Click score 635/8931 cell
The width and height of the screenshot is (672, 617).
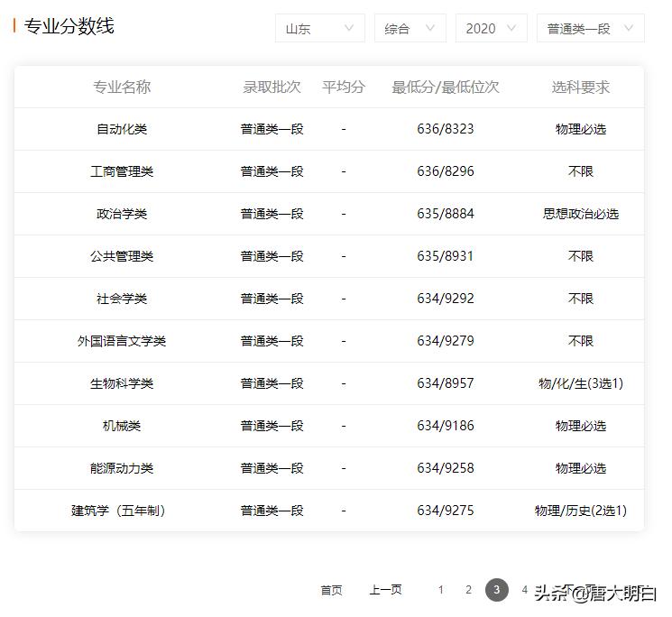point(446,256)
